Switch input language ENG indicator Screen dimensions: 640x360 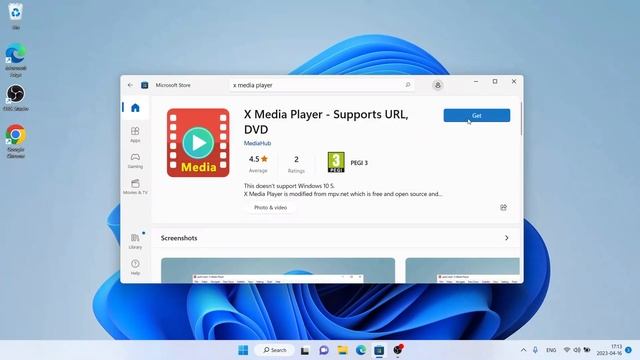click(551, 350)
